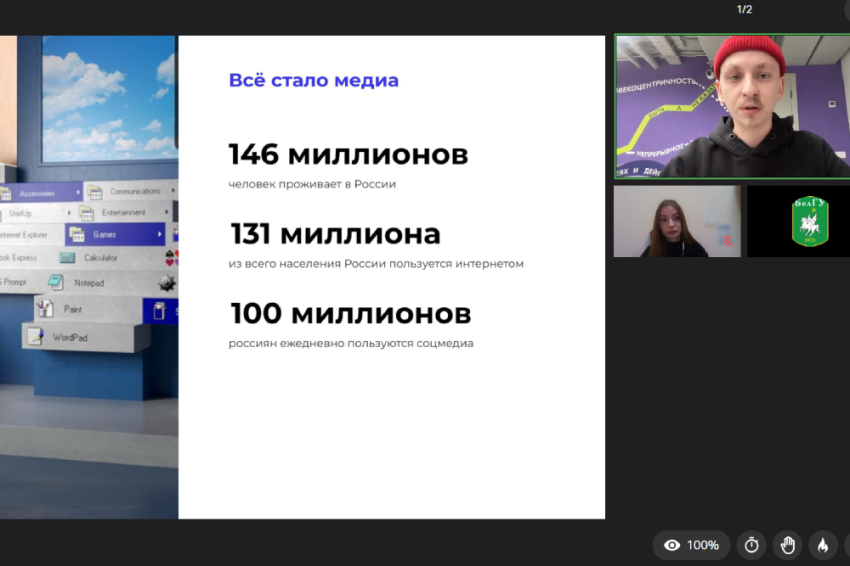Open the timer icon in bottom toolbar
This screenshot has width=850, height=566.
click(x=752, y=545)
